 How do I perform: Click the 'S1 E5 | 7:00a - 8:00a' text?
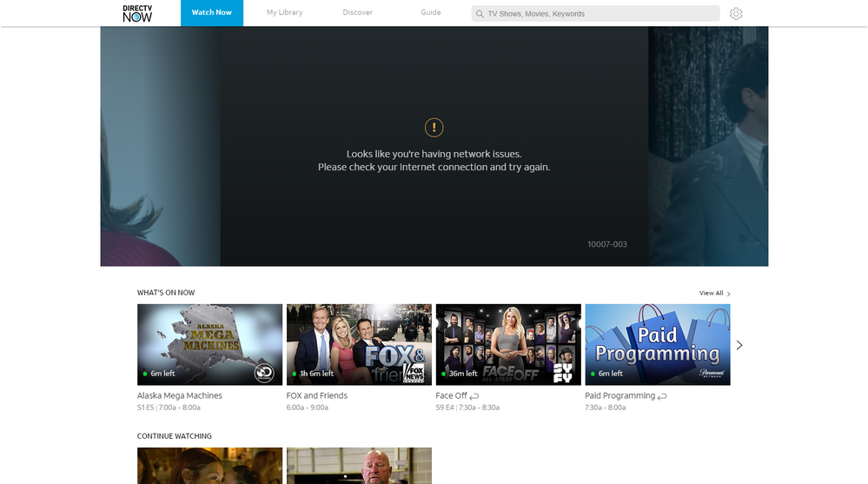click(x=169, y=408)
